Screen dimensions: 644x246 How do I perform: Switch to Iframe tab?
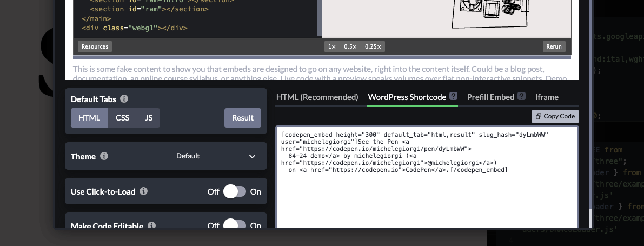[547, 97]
